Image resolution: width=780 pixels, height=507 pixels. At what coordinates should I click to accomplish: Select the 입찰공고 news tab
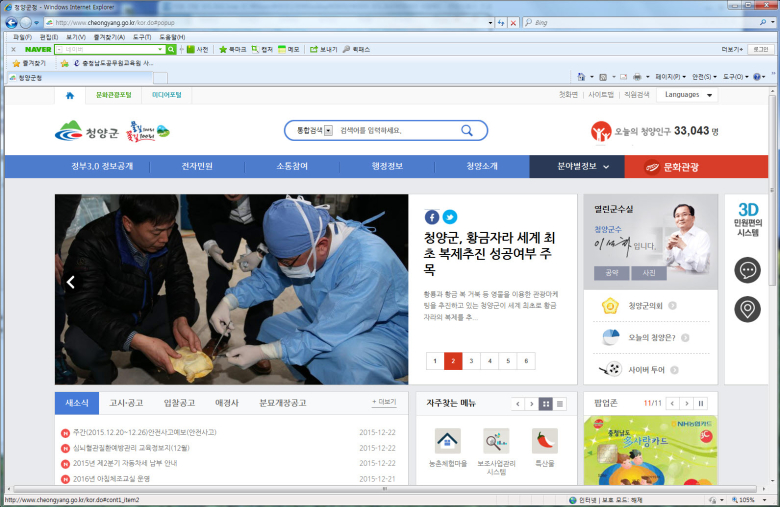179,403
